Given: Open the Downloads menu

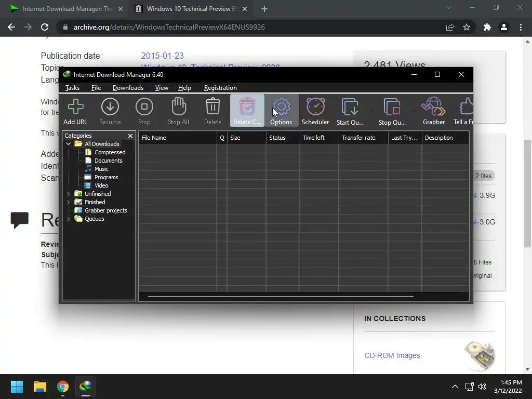Looking at the screenshot, I should coord(128,88).
